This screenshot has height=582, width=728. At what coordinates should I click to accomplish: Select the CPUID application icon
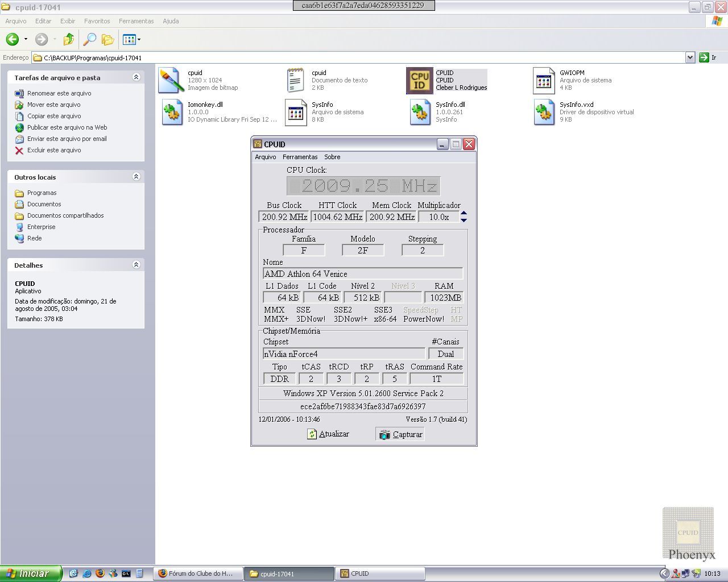tap(420, 80)
